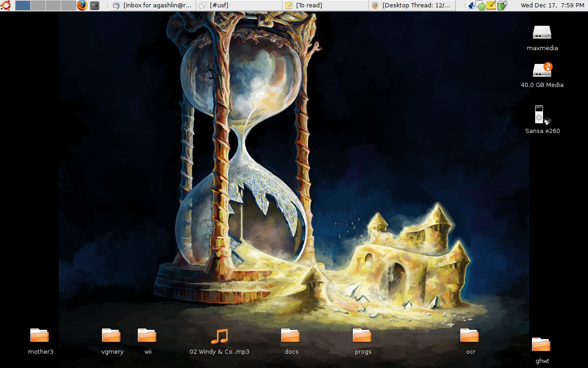Launch Firefox from the panel launcher
588x368 pixels.
click(82, 6)
